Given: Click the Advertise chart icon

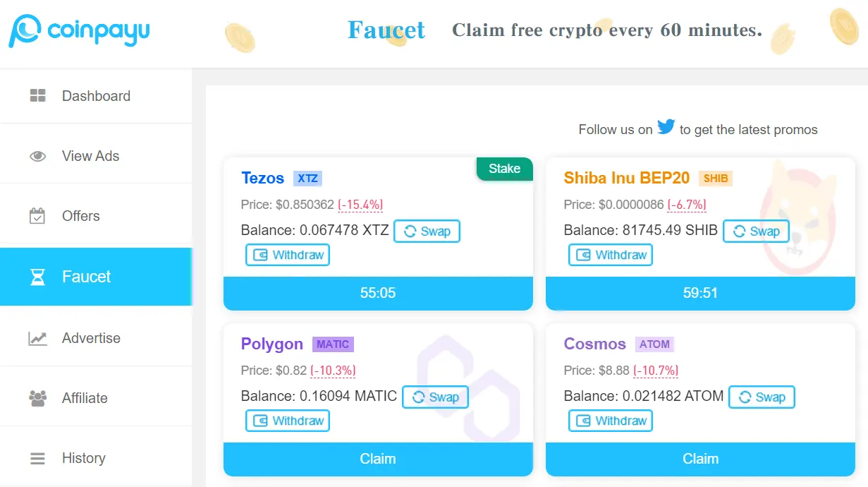Looking at the screenshot, I should (37, 338).
